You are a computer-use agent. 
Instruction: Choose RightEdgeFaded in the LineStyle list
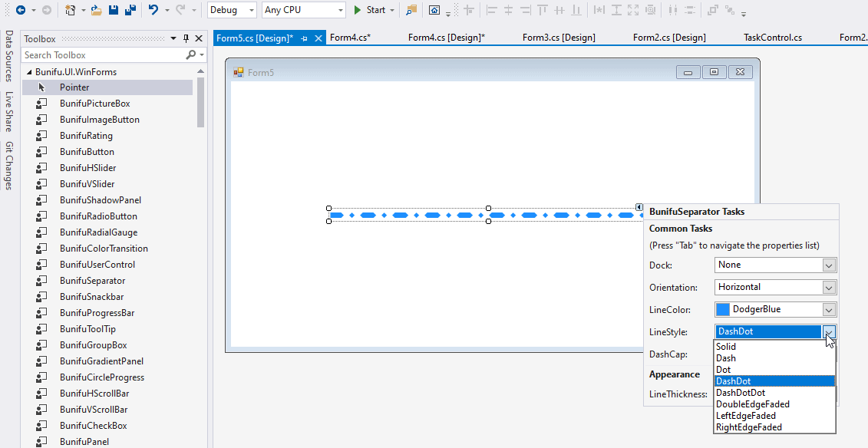[774, 427]
